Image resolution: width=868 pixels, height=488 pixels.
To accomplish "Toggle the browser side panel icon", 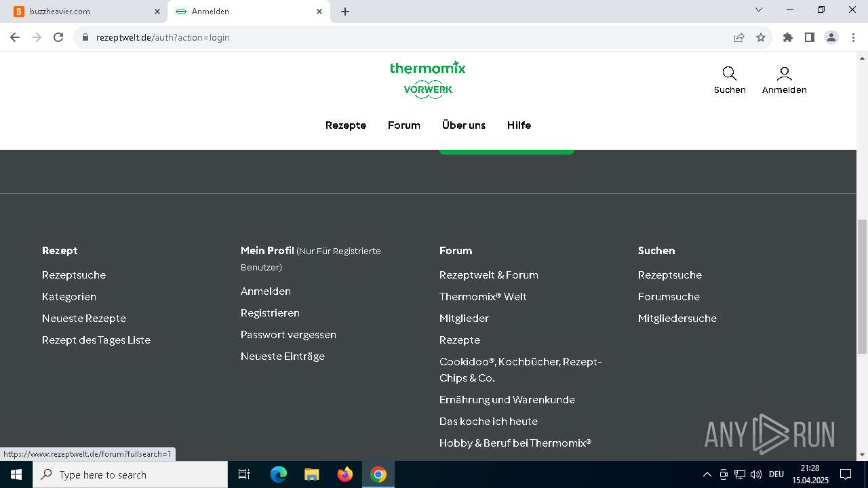I will pyautogui.click(x=810, y=37).
